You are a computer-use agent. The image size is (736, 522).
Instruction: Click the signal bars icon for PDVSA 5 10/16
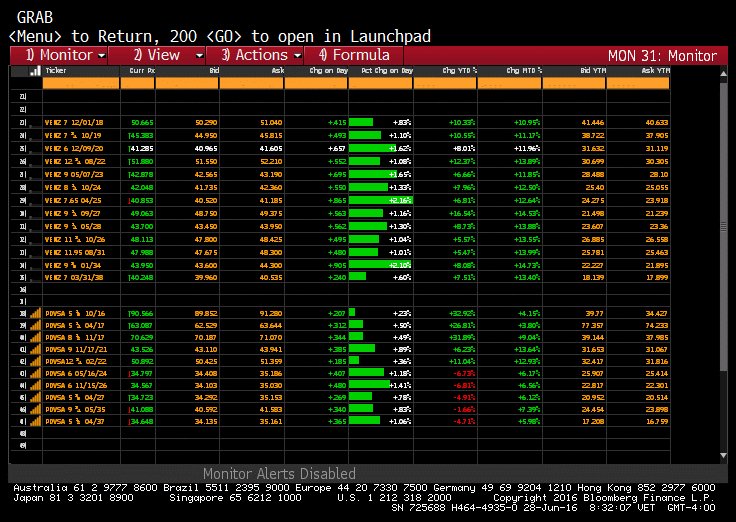[35, 313]
